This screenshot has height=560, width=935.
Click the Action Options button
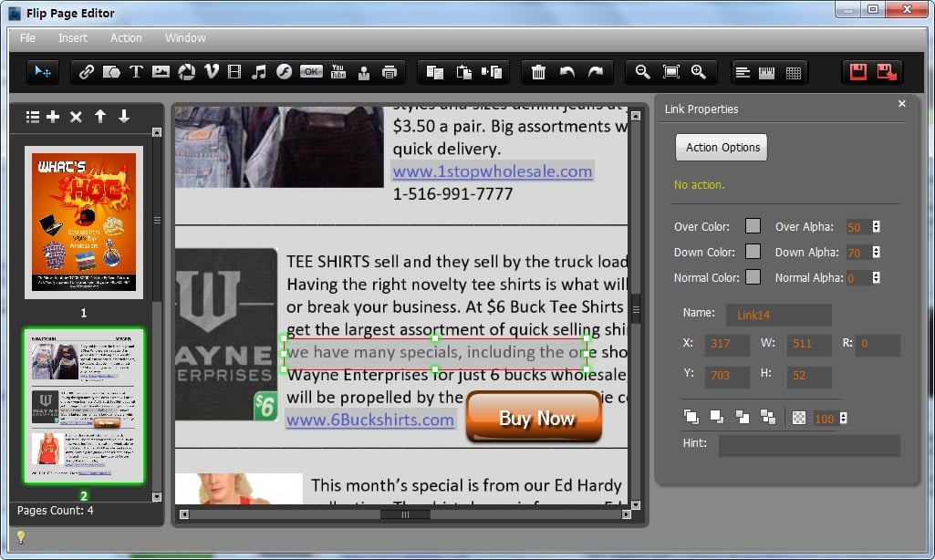pos(722,148)
